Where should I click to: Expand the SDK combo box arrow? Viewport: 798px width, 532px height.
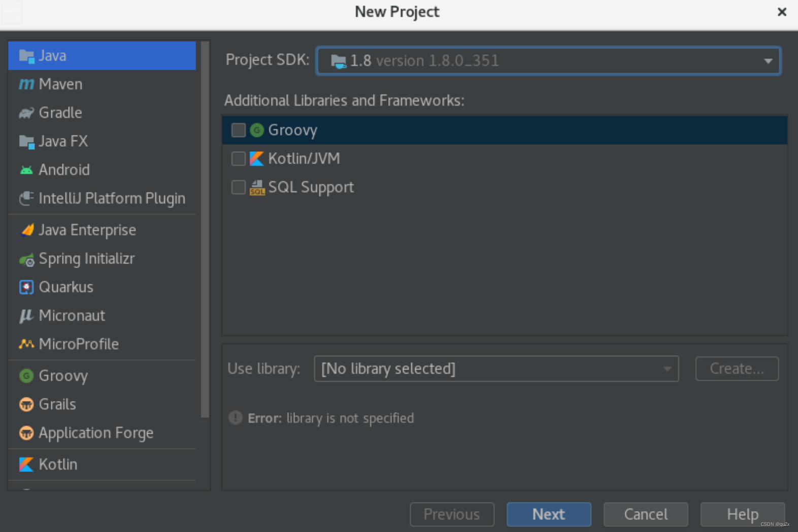click(x=768, y=61)
